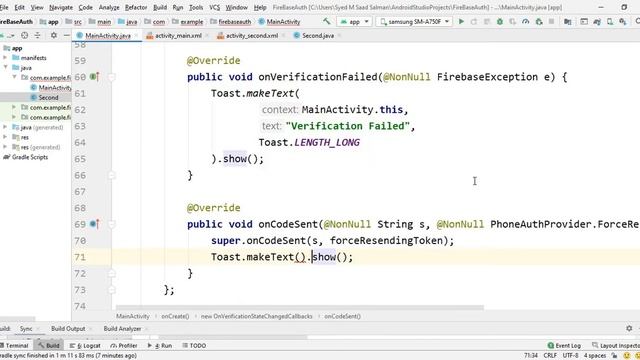Screen dimensions: 640x360
Task: Switch to activity_second.xml tab
Action: click(x=251, y=36)
